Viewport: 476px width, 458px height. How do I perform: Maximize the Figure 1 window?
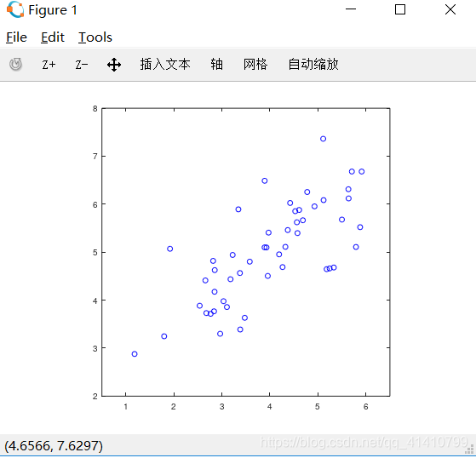tap(400, 9)
